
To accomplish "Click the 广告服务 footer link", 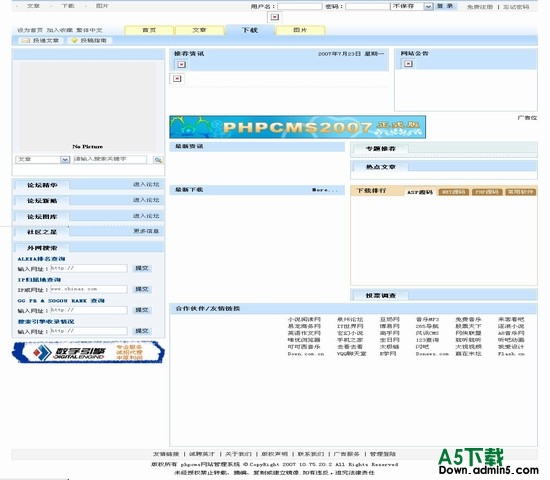I will [x=347, y=454].
